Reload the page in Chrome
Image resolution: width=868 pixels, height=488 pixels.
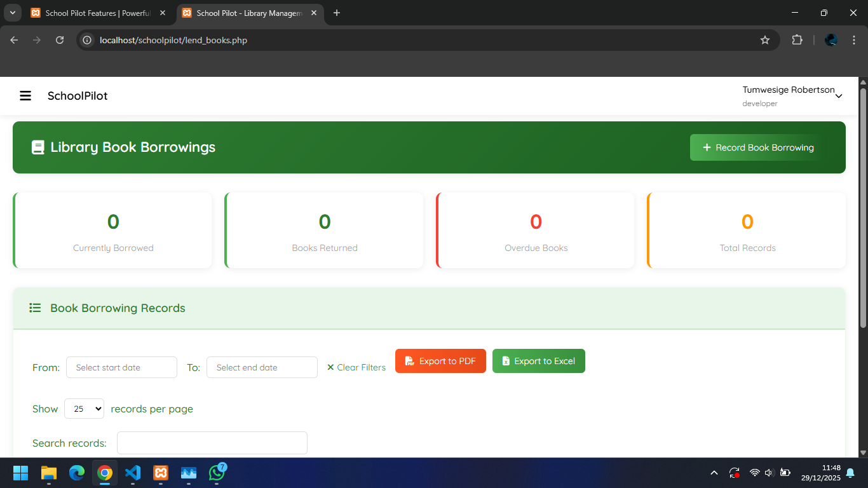point(60,40)
